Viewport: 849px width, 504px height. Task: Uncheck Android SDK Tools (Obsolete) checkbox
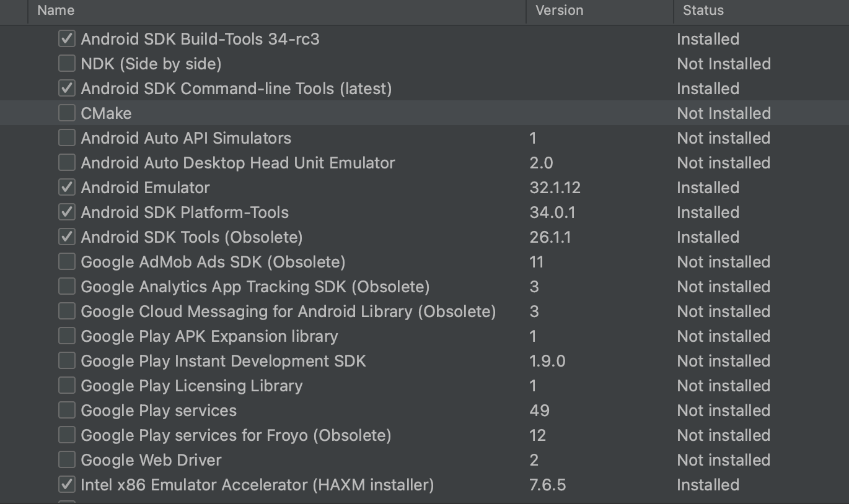coord(67,237)
